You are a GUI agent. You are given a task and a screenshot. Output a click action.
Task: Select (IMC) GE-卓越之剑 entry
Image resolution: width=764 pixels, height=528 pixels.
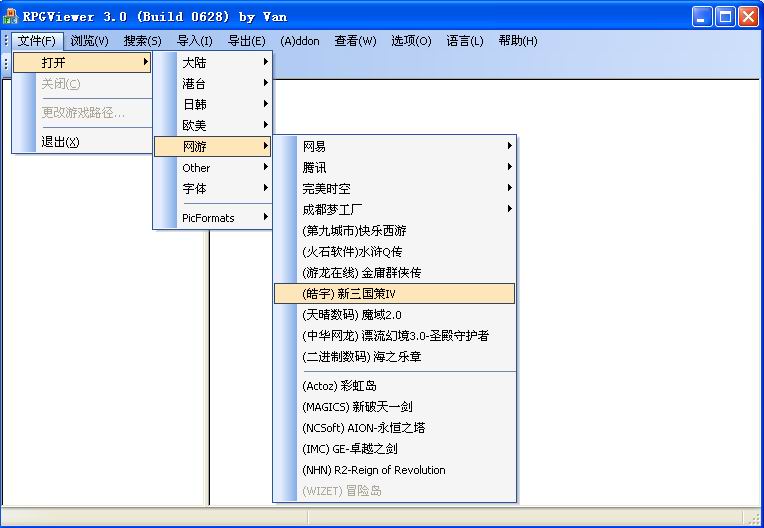coord(394,449)
